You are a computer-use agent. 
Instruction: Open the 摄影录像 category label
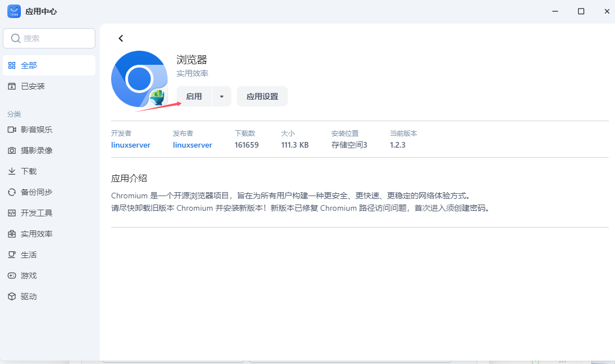pyautogui.click(x=37, y=150)
